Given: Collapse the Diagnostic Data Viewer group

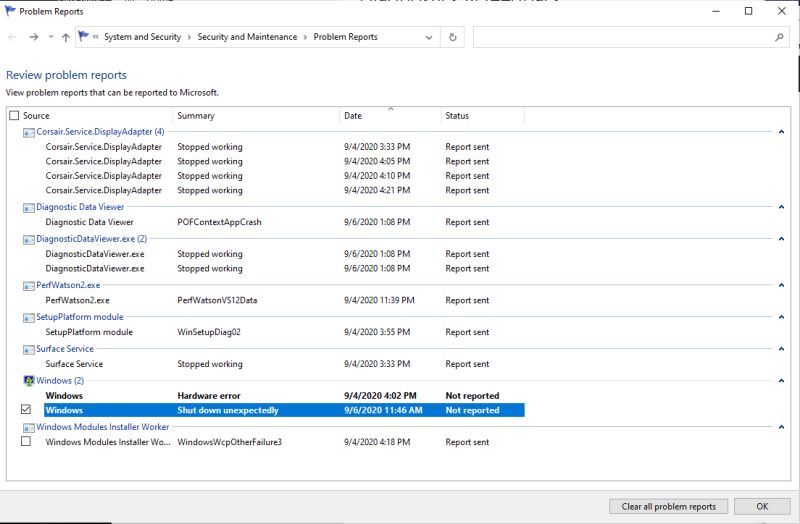Looking at the screenshot, I should click(x=781, y=207).
